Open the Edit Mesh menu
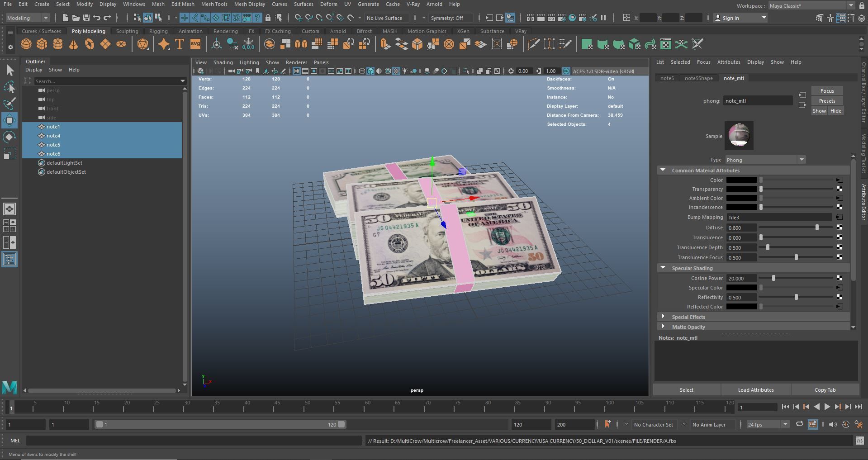 (x=183, y=4)
